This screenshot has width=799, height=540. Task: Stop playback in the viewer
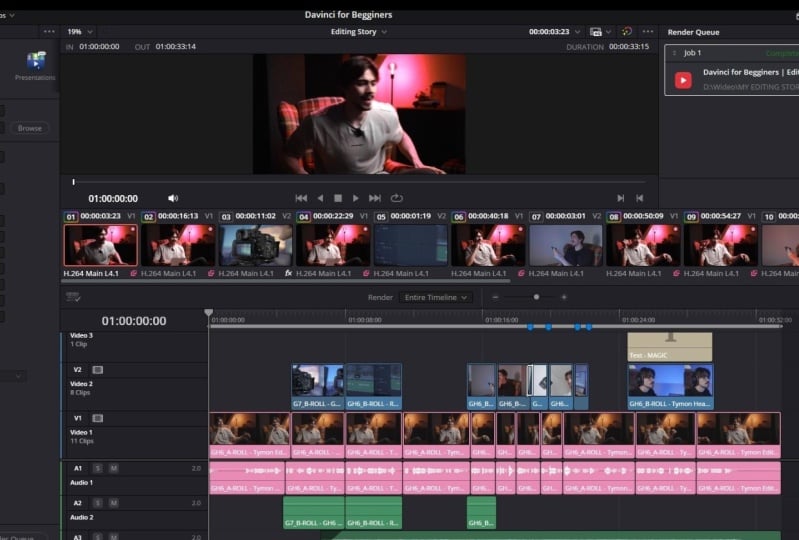[338, 198]
